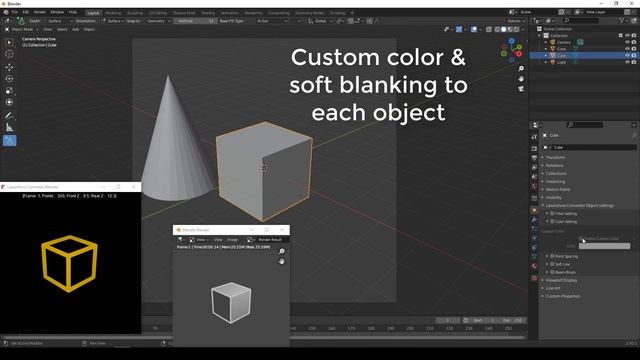Screen dimensions: 640x360
Task: Click the highlighted Add Cone tool
Action: click(x=9, y=141)
